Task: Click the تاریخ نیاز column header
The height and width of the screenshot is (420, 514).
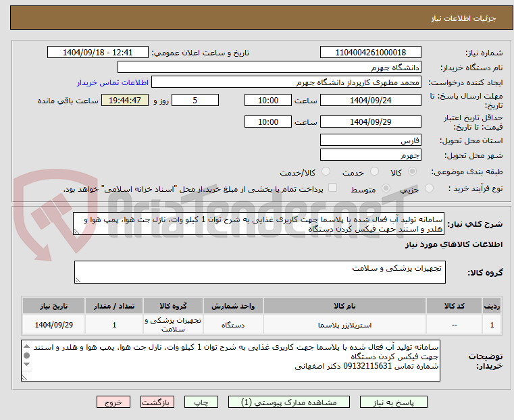Action: (x=54, y=306)
